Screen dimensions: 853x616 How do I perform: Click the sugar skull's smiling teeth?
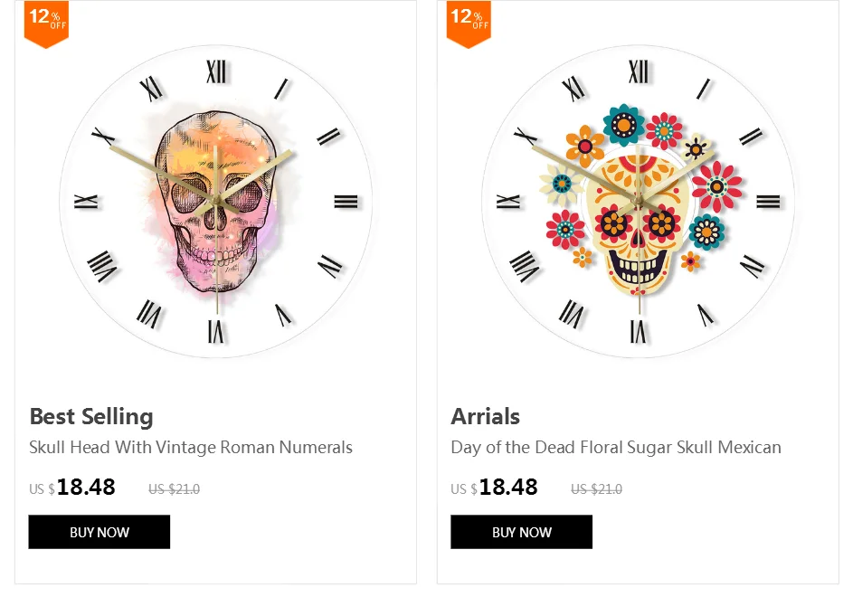(638, 263)
